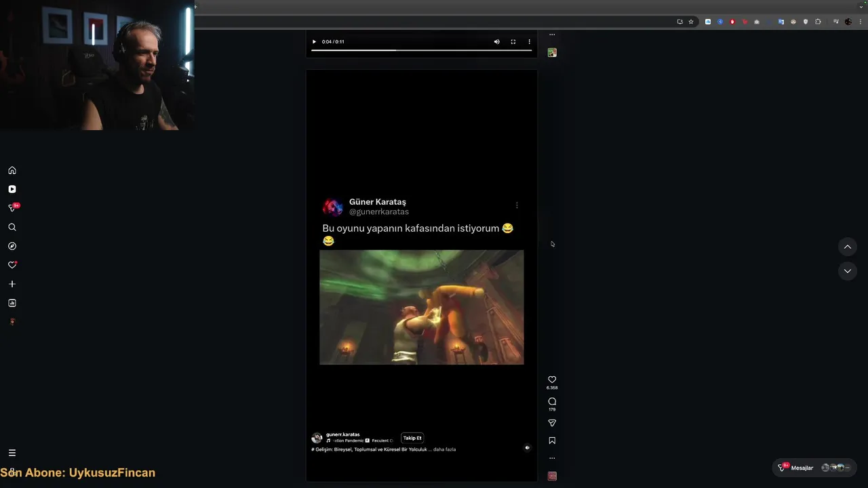Open the translate extension icon
Image resolution: width=868 pixels, height=488 pixels.
click(781, 22)
